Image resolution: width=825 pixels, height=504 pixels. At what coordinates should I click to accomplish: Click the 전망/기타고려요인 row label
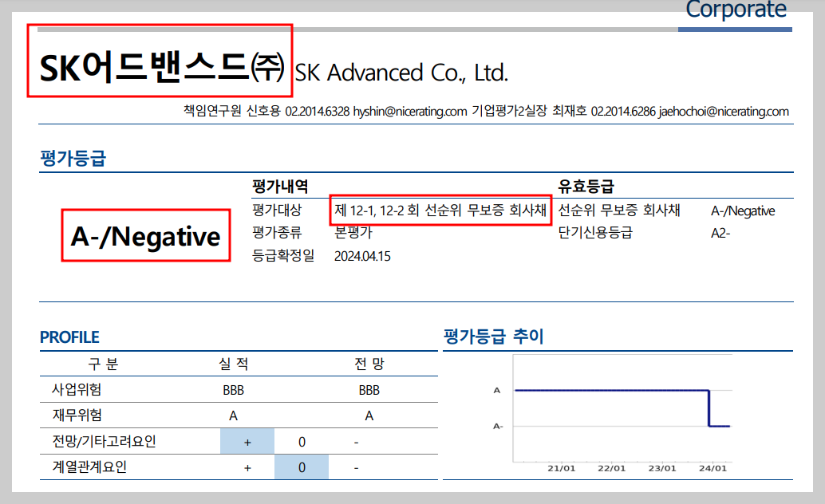point(104,441)
